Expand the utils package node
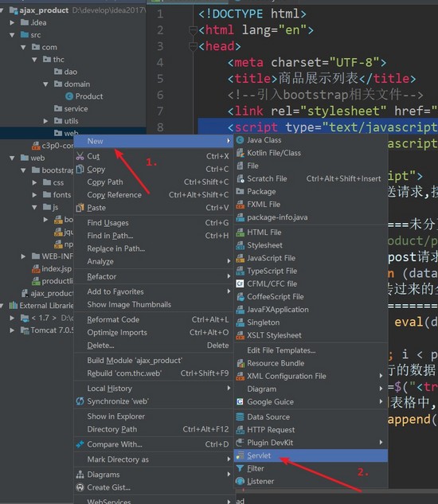Viewport: 438px width, 504px height. coord(45,121)
